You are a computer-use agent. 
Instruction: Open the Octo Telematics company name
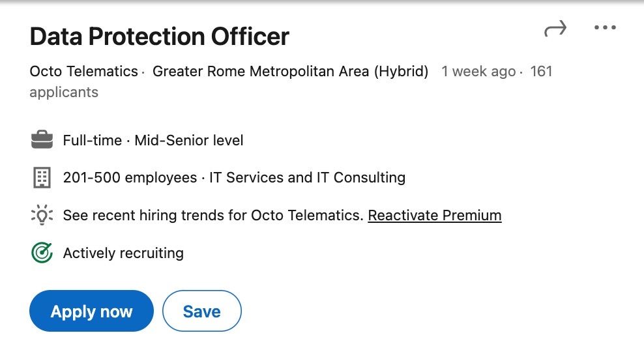pyautogui.click(x=83, y=71)
